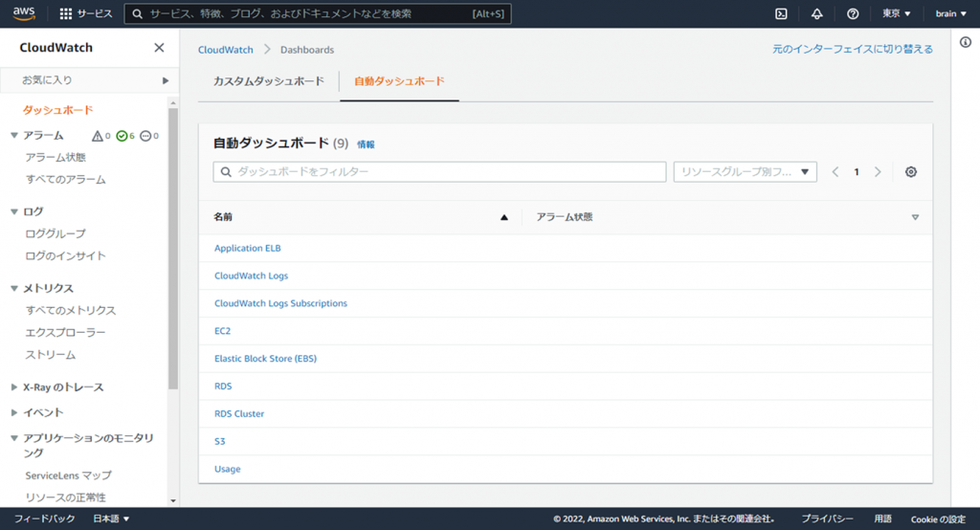The image size is (980, 530).
Task: Open the services grid menu icon
Action: coord(66,13)
